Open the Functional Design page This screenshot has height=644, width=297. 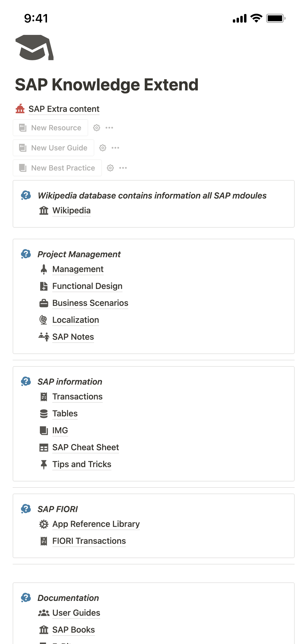point(87,286)
